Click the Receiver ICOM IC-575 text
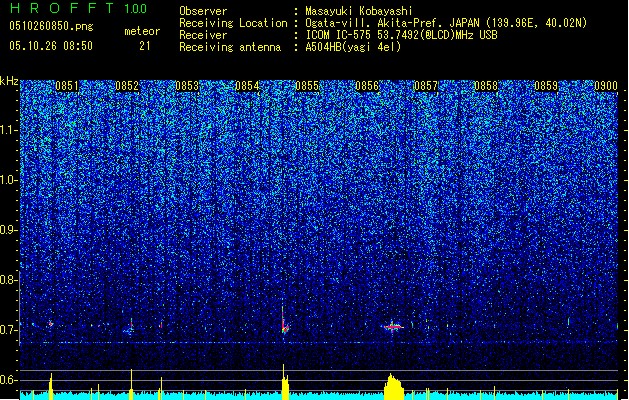The height and width of the screenshot is (400, 629). tap(401, 35)
